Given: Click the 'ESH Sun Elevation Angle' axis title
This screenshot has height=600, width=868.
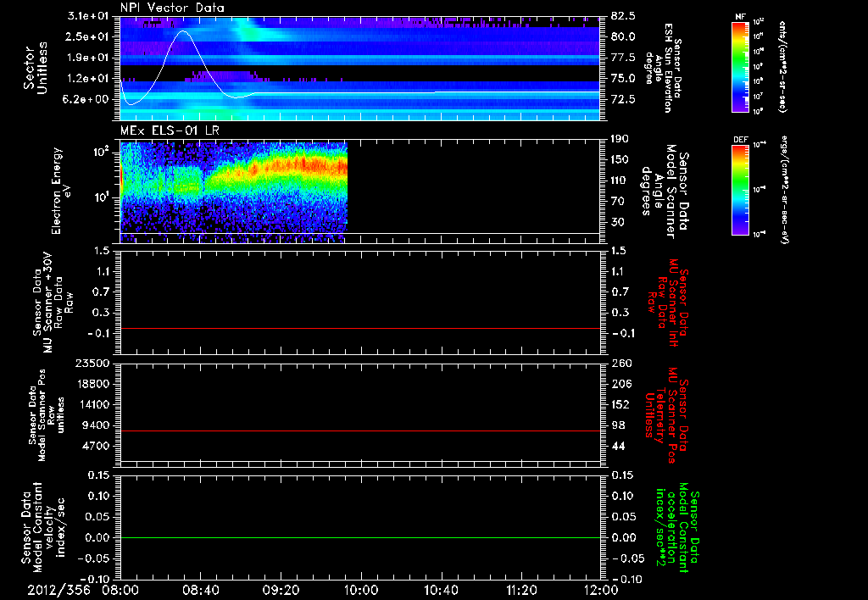Looking at the screenshot, I should 663,68.
